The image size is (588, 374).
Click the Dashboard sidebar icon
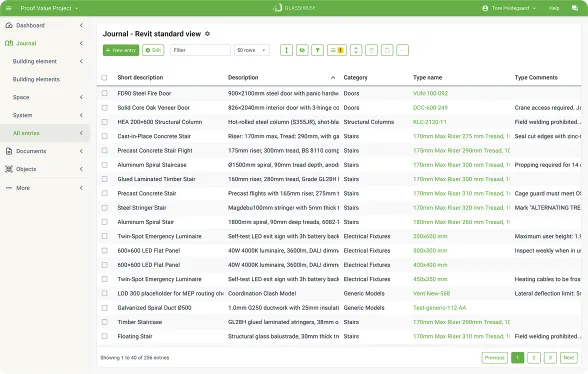(9, 25)
